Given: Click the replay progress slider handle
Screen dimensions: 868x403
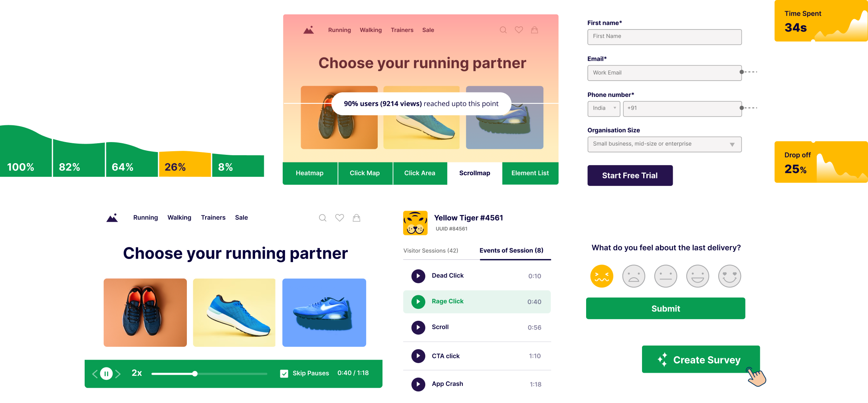Looking at the screenshot, I should [195, 374].
